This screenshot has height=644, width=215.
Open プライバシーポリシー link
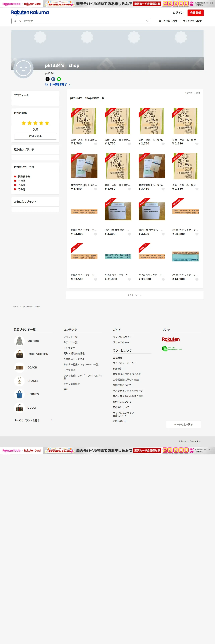[124, 363]
